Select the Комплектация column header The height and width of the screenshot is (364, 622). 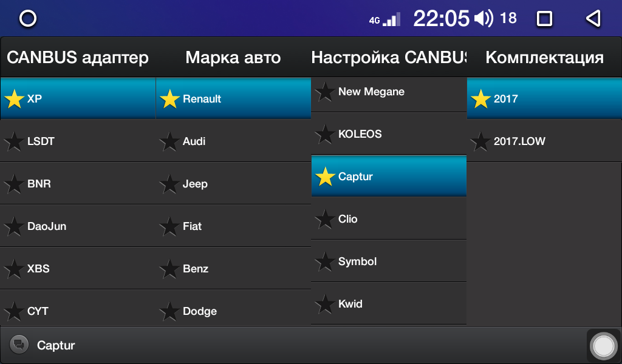pos(544,58)
